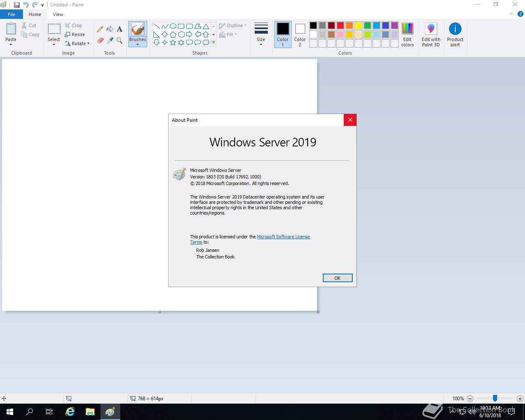Click the Save icon in quick access toolbar
This screenshot has width=525, height=420.
[x=17, y=5]
